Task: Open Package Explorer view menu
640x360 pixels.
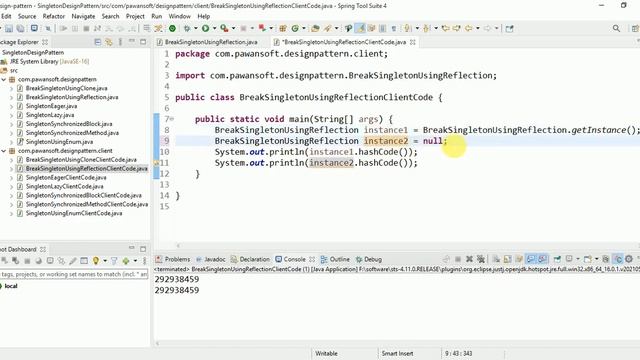Action: pyautogui.click(x=120, y=42)
